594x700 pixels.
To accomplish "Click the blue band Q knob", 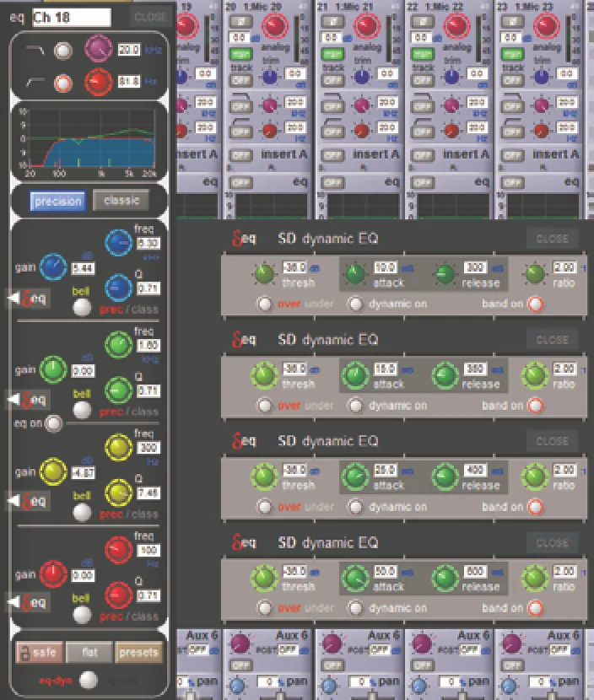I will 118,288.
